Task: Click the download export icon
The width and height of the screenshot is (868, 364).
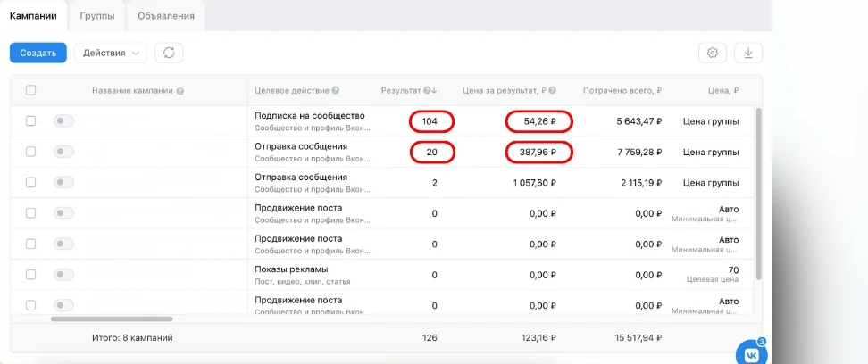Action: coord(748,53)
